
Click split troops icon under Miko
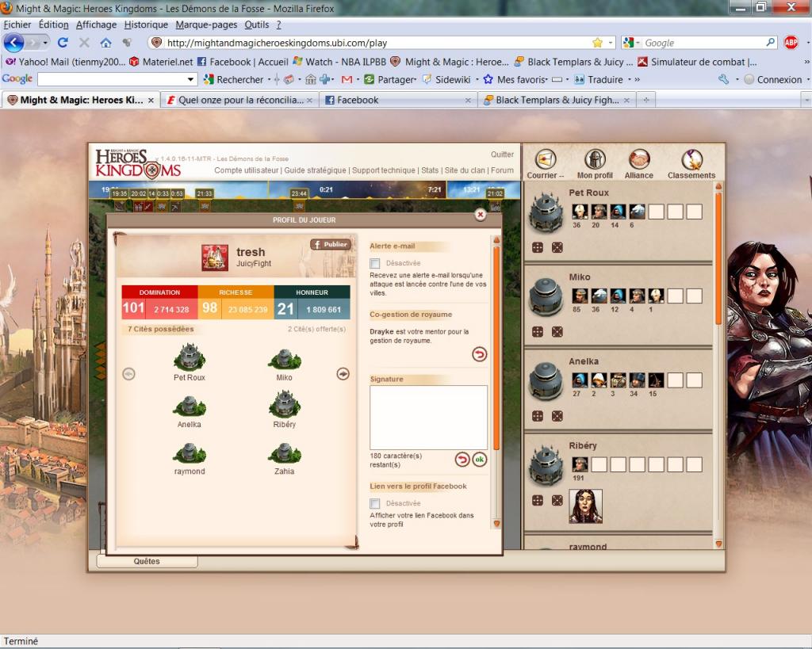pyautogui.click(x=557, y=332)
